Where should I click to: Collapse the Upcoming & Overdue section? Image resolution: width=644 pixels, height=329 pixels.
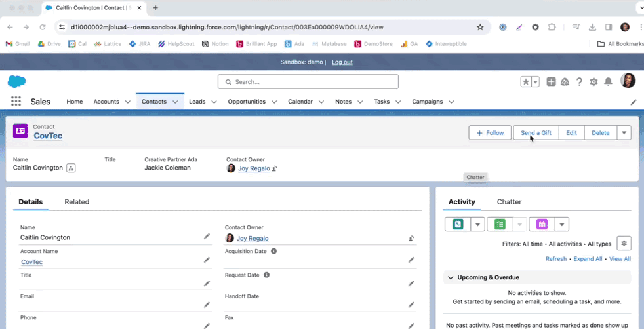pyautogui.click(x=451, y=277)
